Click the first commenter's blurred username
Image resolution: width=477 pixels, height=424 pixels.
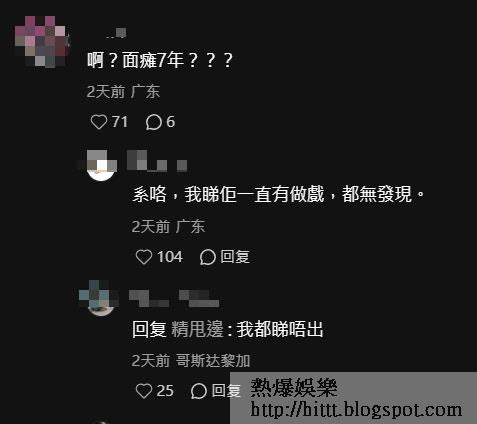click(116, 33)
